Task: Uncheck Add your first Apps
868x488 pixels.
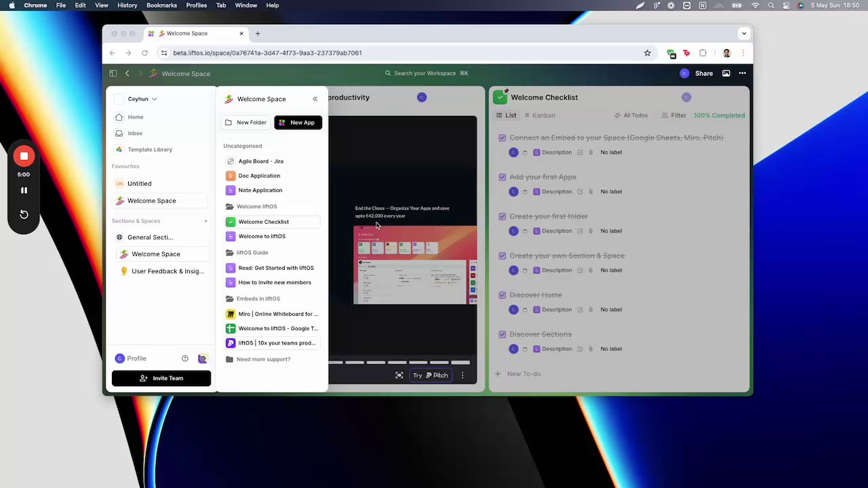Action: coord(502,177)
